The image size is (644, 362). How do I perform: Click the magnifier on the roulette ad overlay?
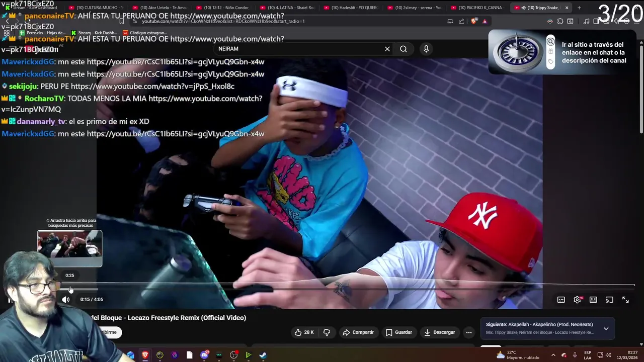pyautogui.click(x=551, y=42)
